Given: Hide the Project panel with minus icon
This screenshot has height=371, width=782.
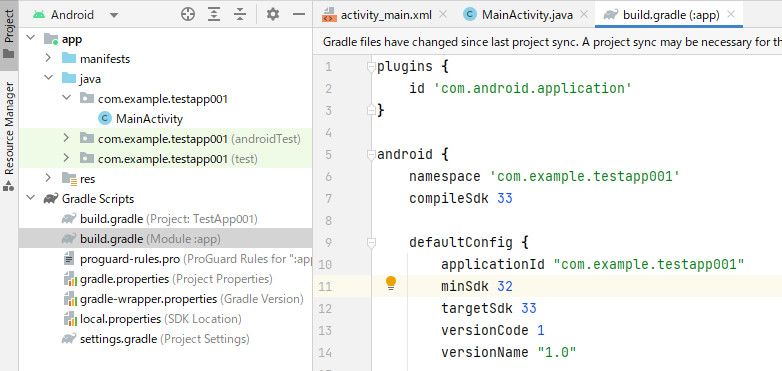Looking at the screenshot, I should tap(299, 14).
